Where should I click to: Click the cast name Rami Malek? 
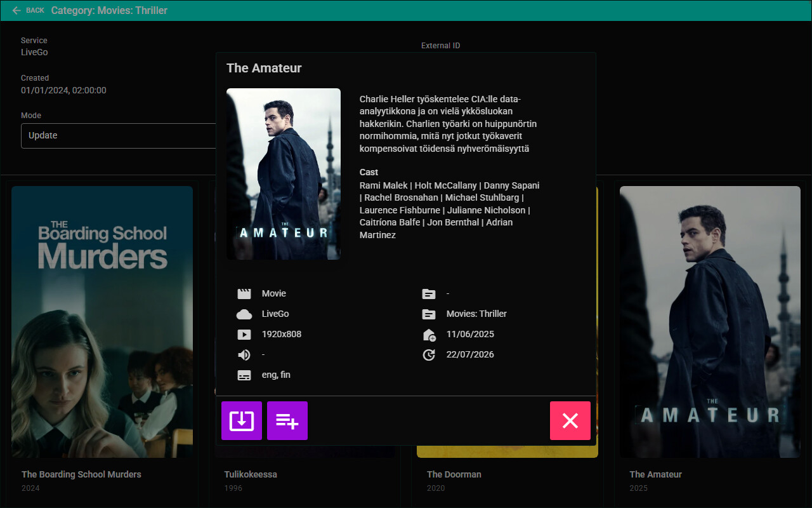click(384, 185)
